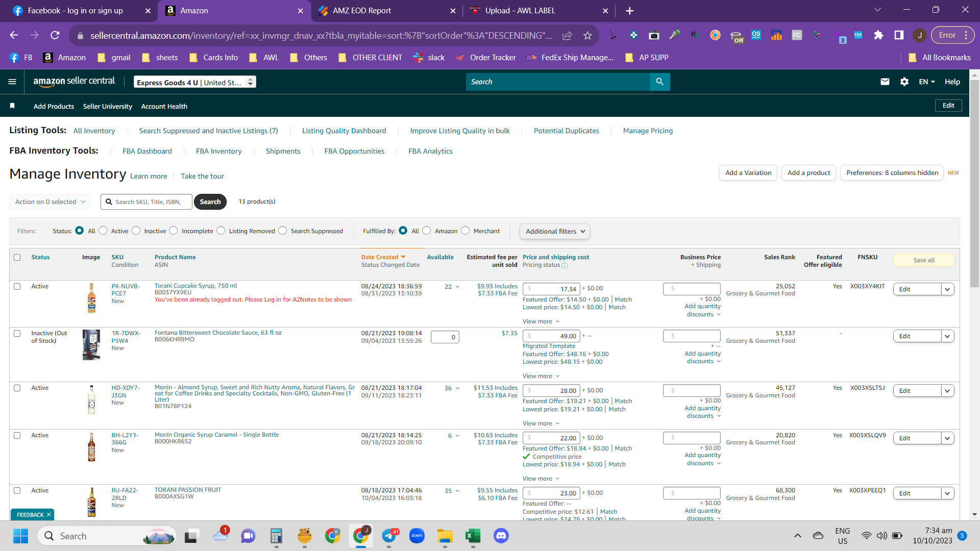
Task: Open the EN language dropdown
Action: 927,82
